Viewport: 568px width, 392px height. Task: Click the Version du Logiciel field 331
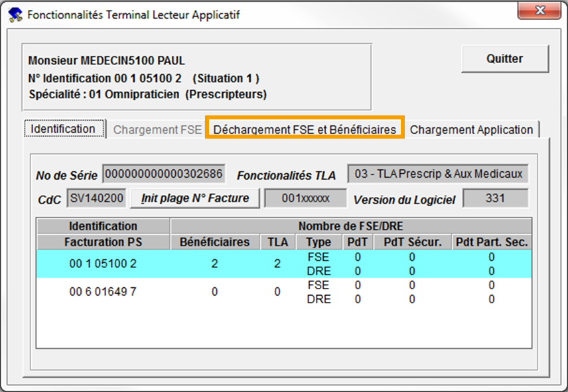point(495,198)
